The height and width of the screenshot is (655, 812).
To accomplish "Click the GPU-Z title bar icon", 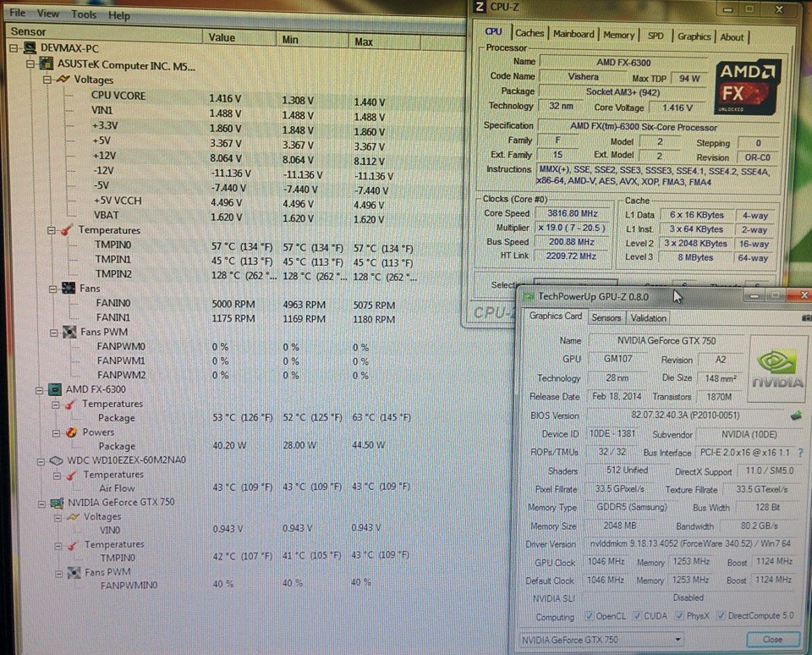I will (x=528, y=296).
